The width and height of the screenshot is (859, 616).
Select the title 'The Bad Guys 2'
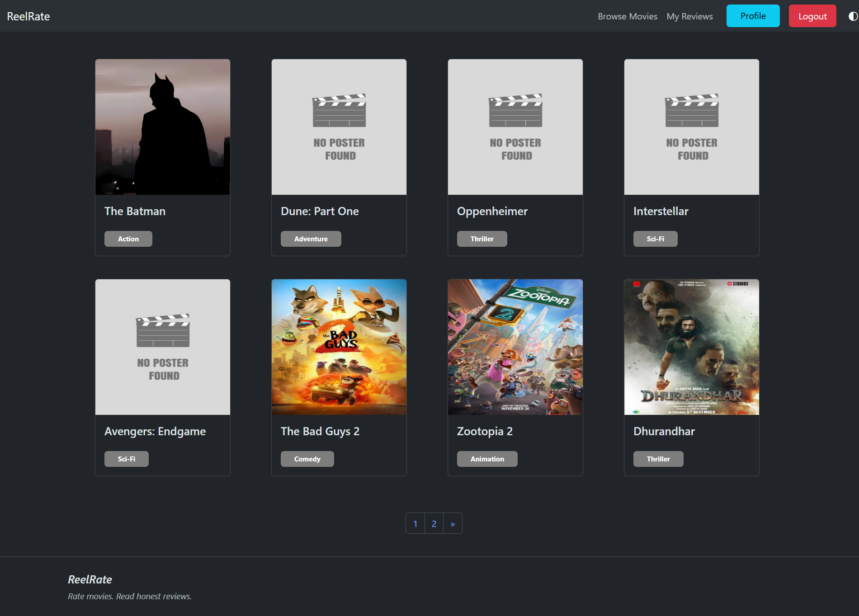[x=320, y=431]
